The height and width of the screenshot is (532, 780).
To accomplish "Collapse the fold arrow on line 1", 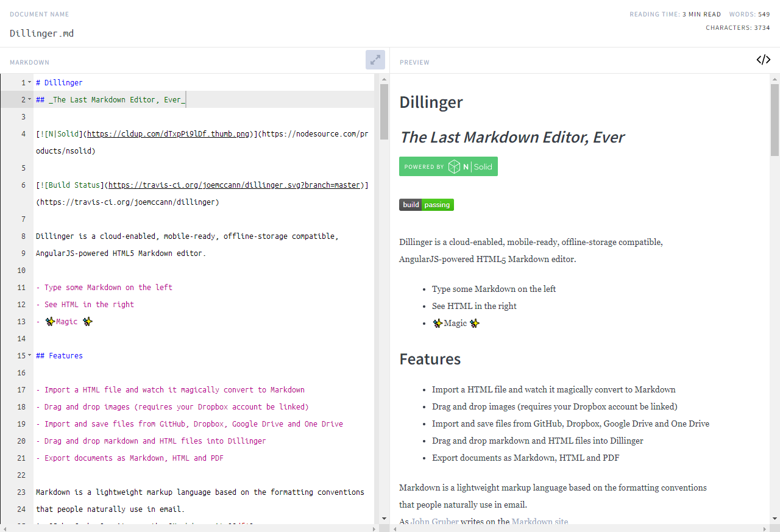I will (29, 82).
